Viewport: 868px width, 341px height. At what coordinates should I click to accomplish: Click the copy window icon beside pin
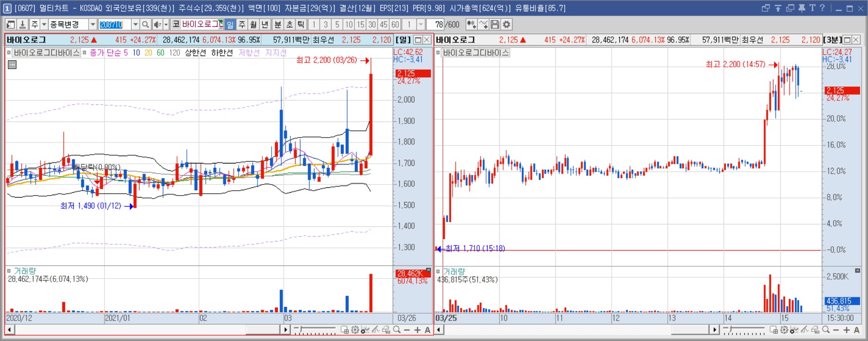point(790,8)
